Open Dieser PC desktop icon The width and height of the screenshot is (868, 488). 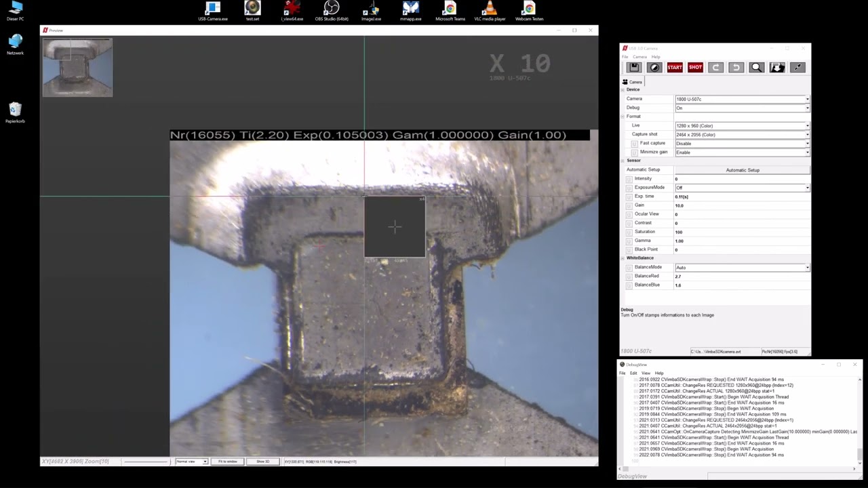(x=15, y=12)
